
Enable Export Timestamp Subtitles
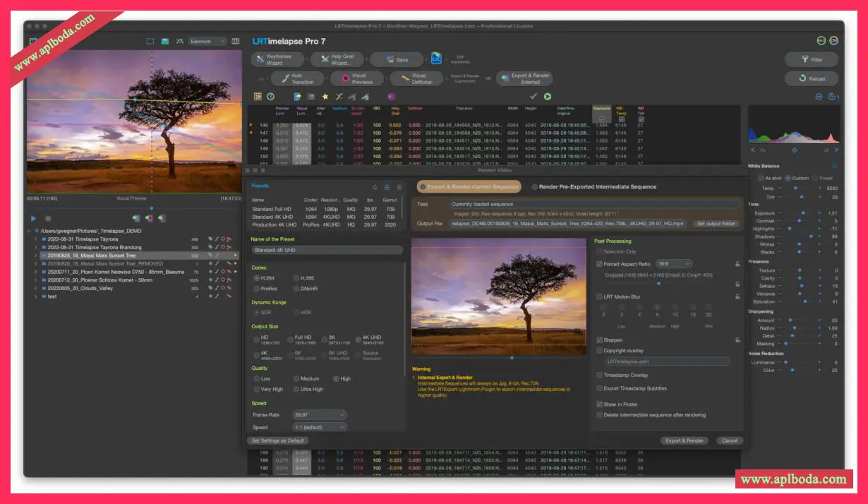tap(600, 389)
